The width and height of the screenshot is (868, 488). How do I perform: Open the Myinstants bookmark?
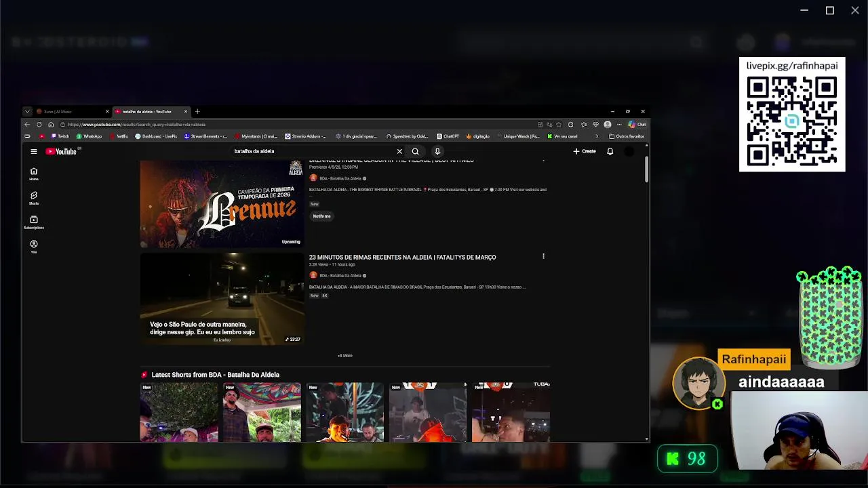256,136
